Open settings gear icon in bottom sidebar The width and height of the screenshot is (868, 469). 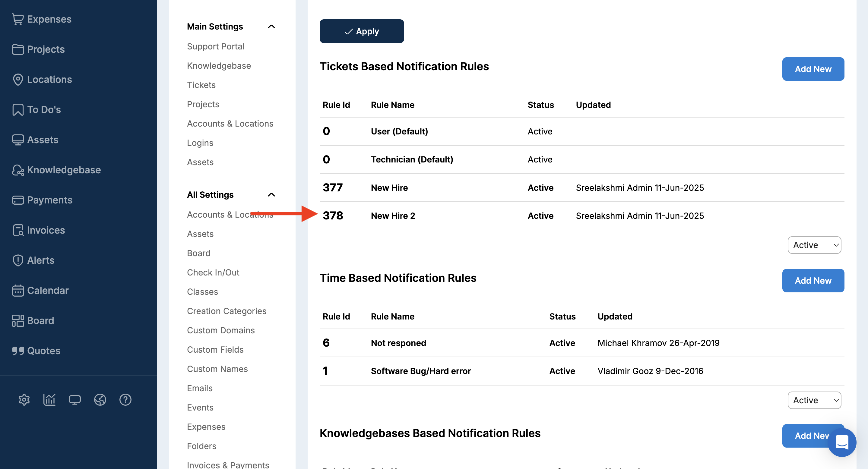point(24,400)
